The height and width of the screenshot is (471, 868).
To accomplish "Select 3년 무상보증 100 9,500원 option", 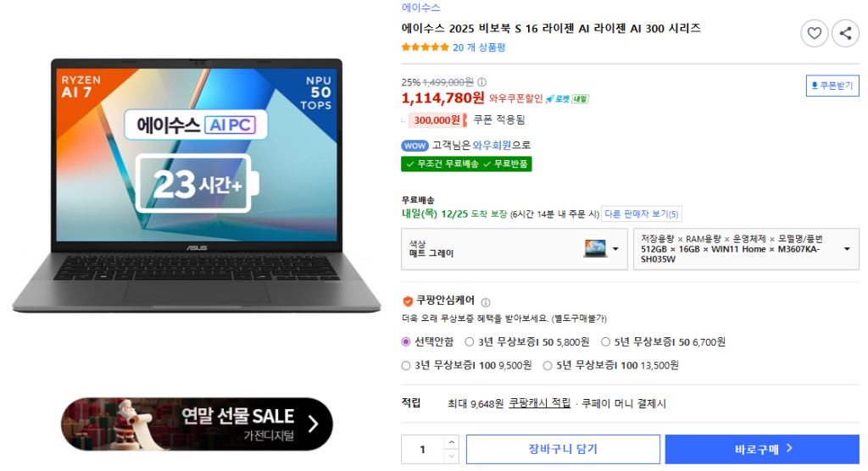I will click(x=406, y=365).
